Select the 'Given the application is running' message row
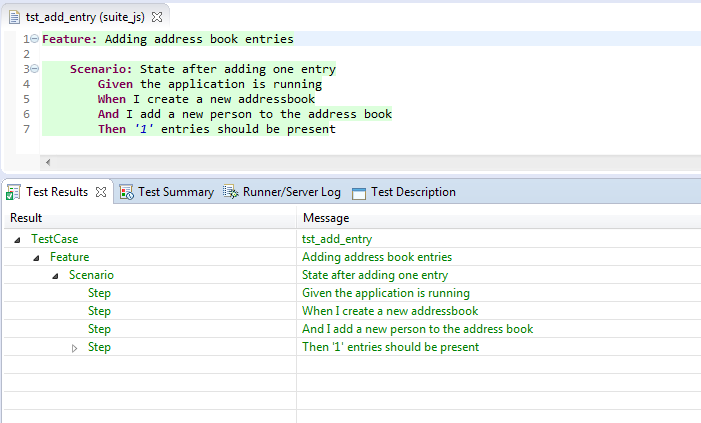The image size is (701, 423). [x=385, y=293]
